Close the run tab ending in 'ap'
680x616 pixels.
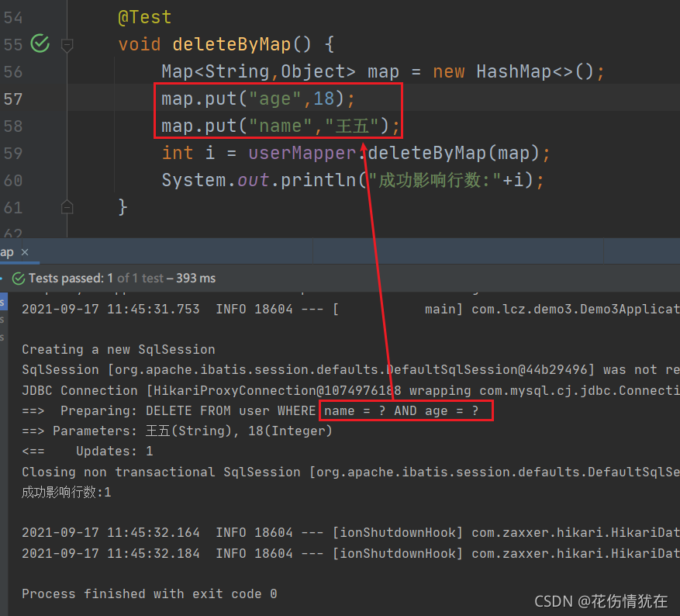[25, 252]
